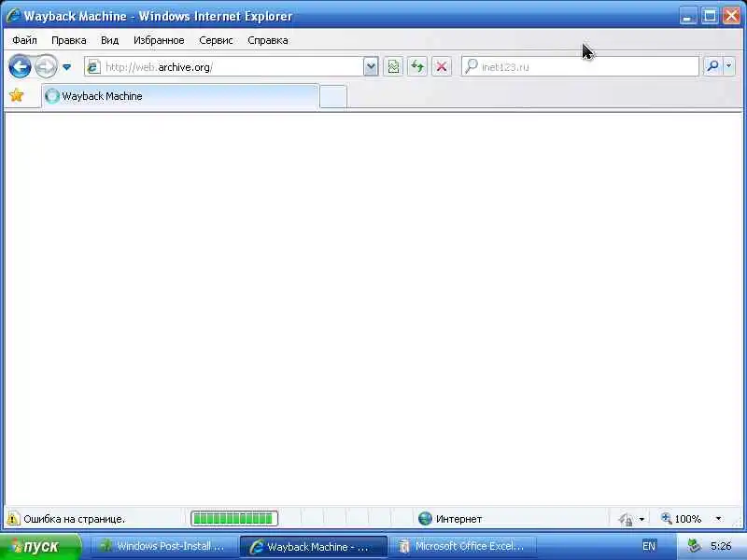
Task: Stop loading with the red X icon
Action: point(442,66)
